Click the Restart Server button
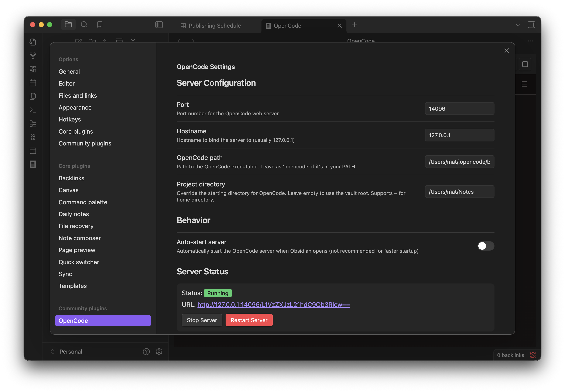The width and height of the screenshot is (565, 392). coord(249,320)
